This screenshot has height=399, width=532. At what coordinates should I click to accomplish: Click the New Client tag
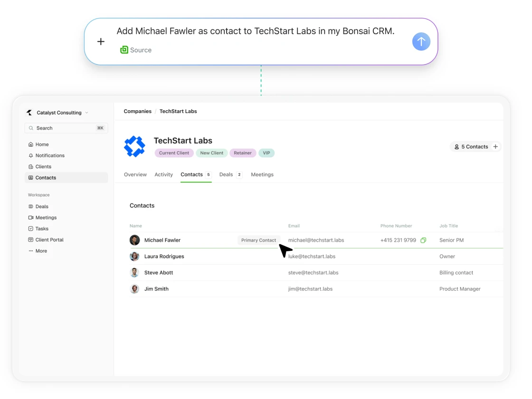(212, 153)
